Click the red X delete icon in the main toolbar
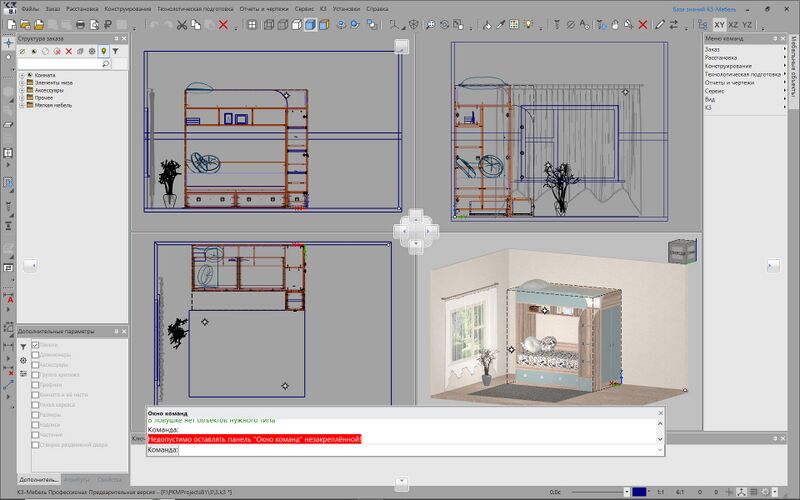The width and height of the screenshot is (800, 500). point(223,24)
